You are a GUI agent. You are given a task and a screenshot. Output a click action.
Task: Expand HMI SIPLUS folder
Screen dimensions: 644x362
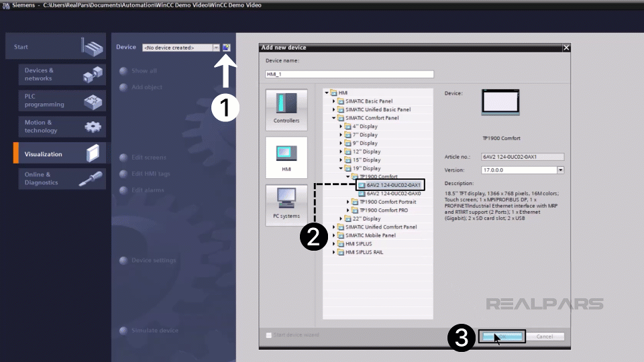coord(334,244)
